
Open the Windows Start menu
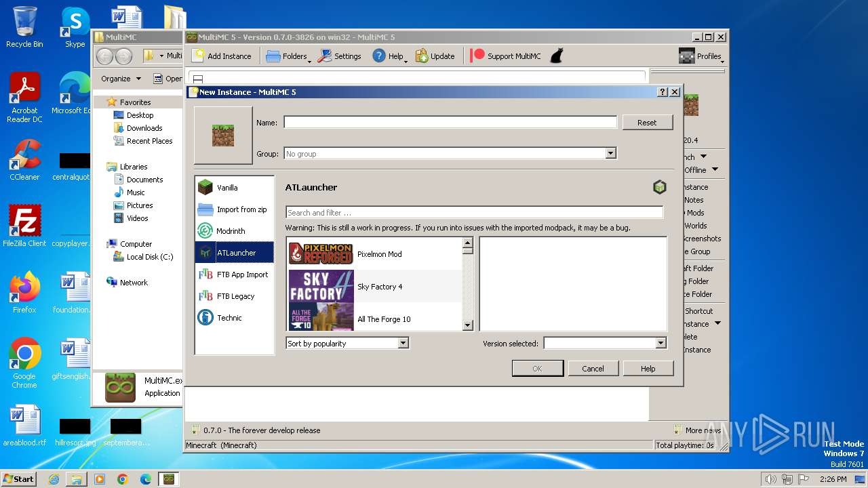(18, 479)
